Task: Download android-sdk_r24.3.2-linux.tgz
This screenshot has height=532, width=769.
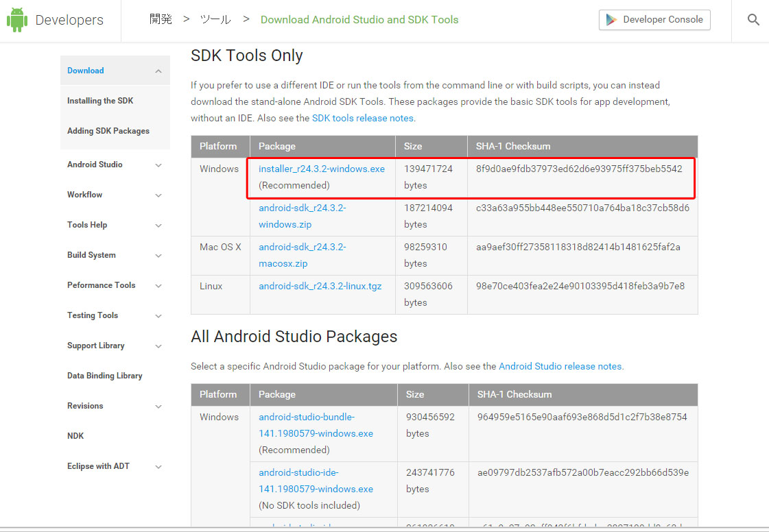Action: [320, 287]
